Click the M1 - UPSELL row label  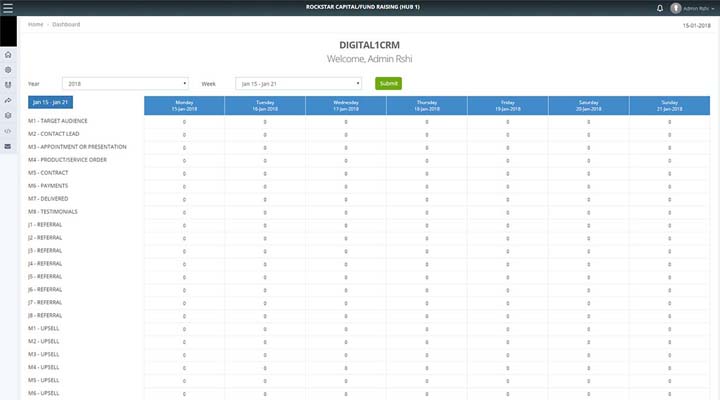44,328
